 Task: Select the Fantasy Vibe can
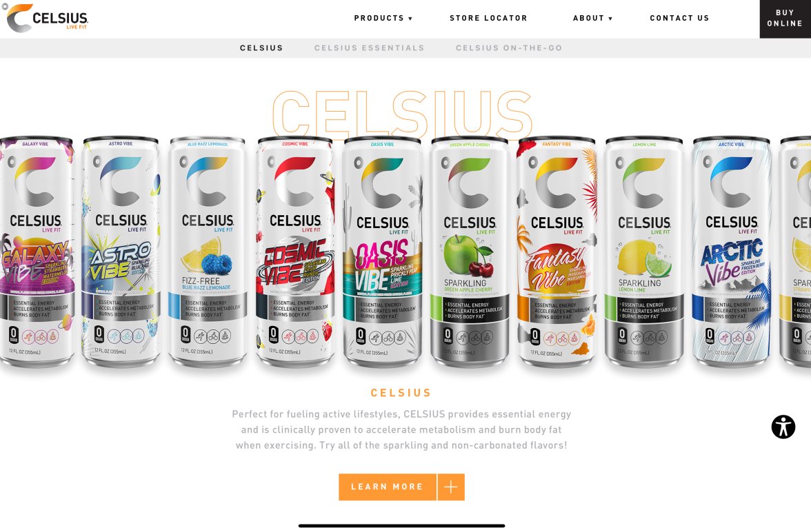click(x=557, y=252)
